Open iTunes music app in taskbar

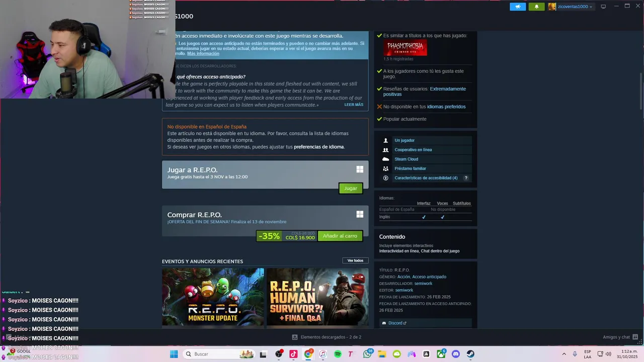tap(323, 354)
